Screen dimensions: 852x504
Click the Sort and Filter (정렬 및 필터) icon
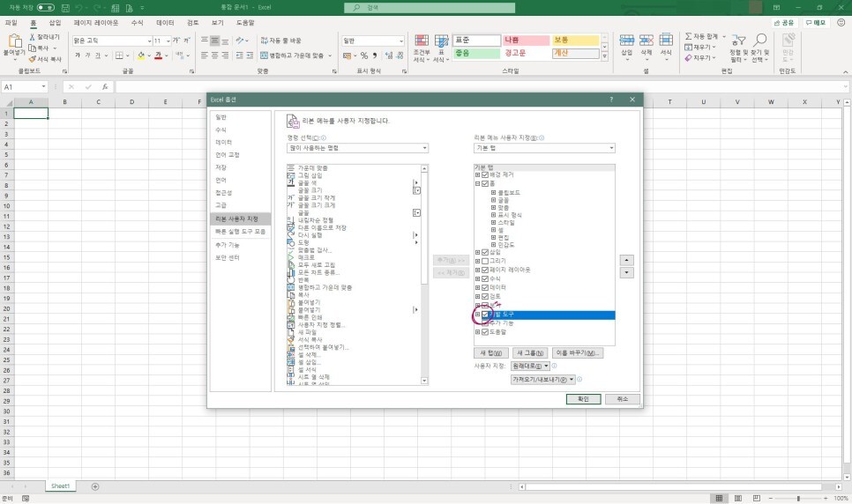pyautogui.click(x=738, y=41)
